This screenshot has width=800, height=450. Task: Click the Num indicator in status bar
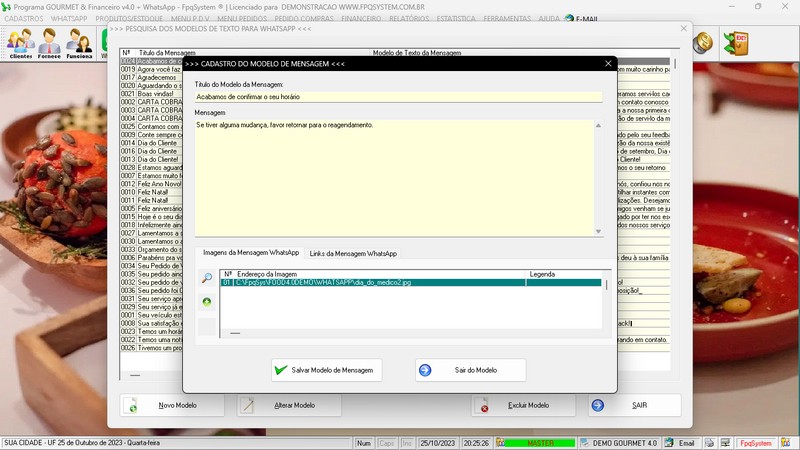[x=364, y=443]
